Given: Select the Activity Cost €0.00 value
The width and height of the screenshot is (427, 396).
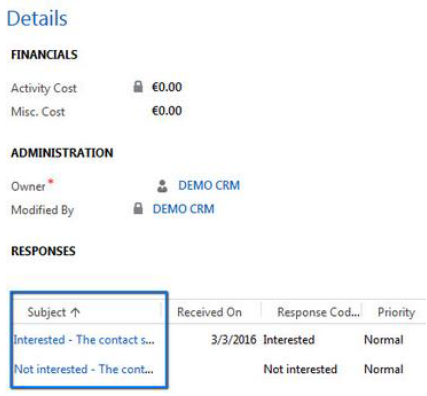Looking at the screenshot, I should [167, 87].
